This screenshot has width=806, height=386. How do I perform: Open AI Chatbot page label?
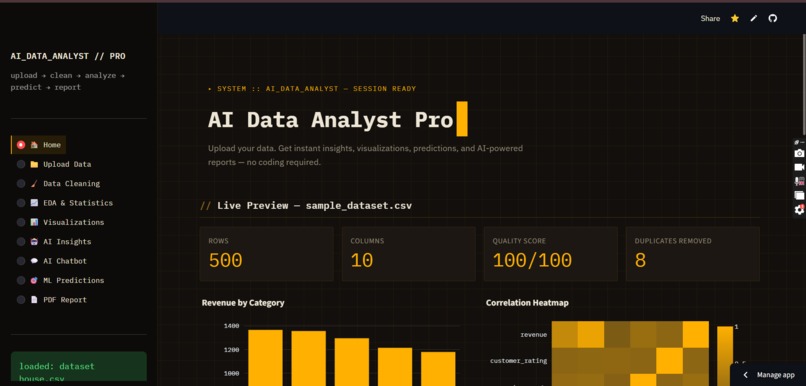pyautogui.click(x=65, y=261)
